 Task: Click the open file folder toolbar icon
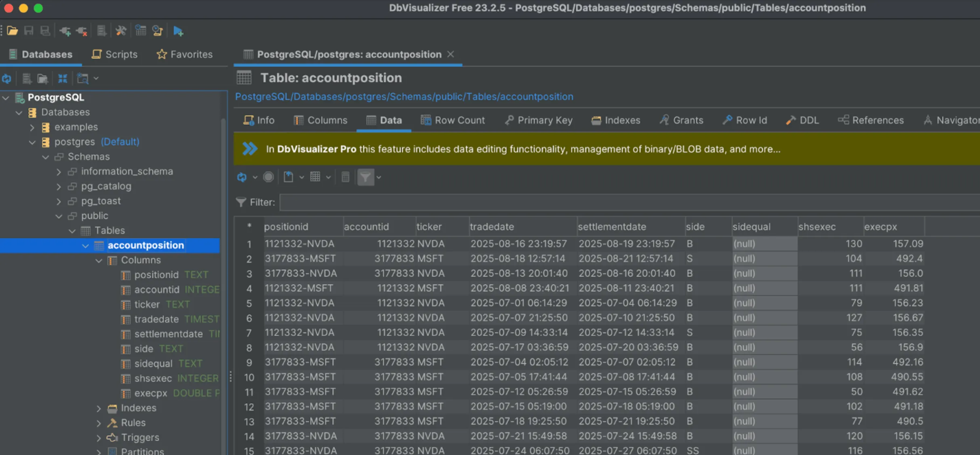(12, 31)
